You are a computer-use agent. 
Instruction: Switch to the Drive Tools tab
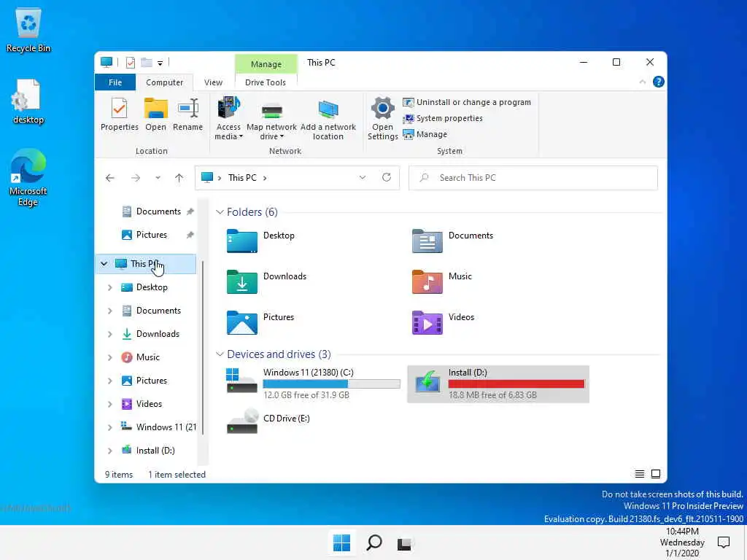coord(266,82)
